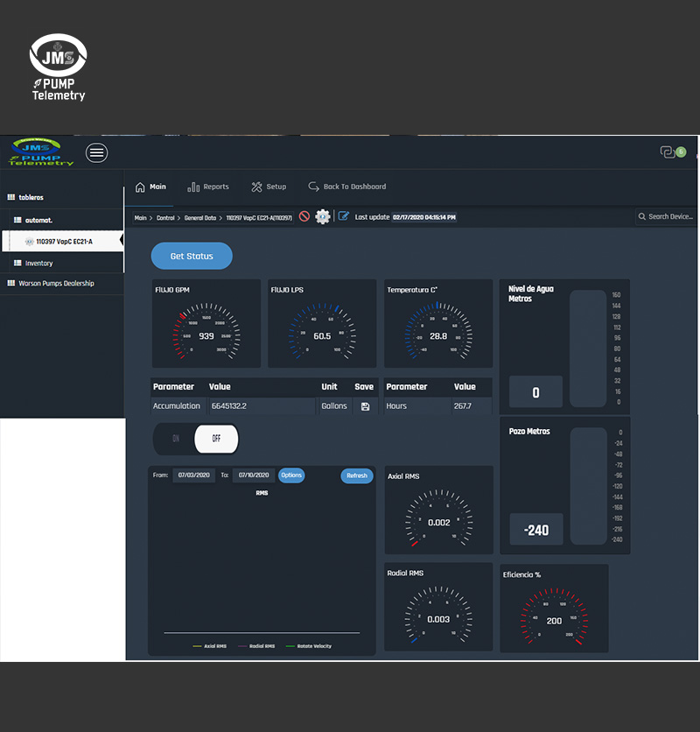Switch the pump toggle to ON
700x732 pixels.
(x=175, y=439)
